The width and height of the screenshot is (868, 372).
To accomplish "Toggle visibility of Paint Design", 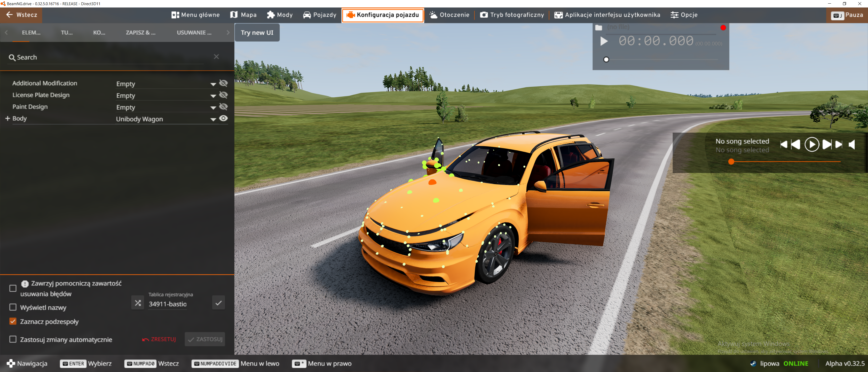I will [x=223, y=107].
